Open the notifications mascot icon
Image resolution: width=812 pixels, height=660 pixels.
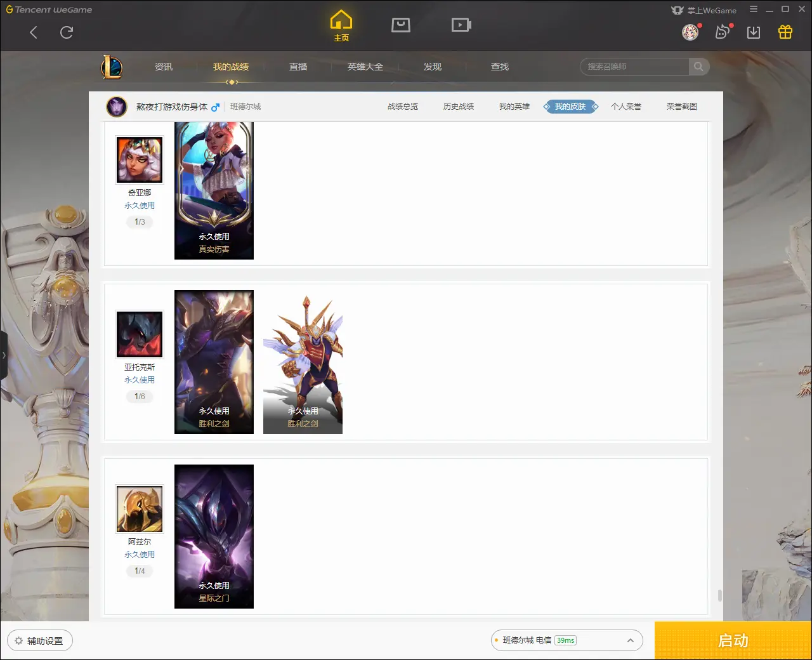point(723,32)
